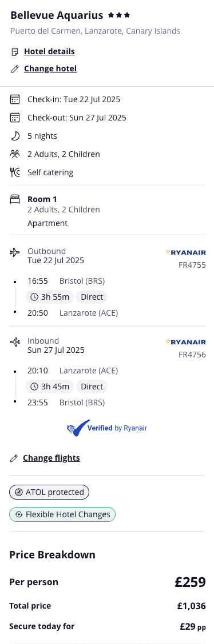Screen dimensions: 214x644
Task: Click the inbound flight plane icon
Action: click(x=15, y=342)
